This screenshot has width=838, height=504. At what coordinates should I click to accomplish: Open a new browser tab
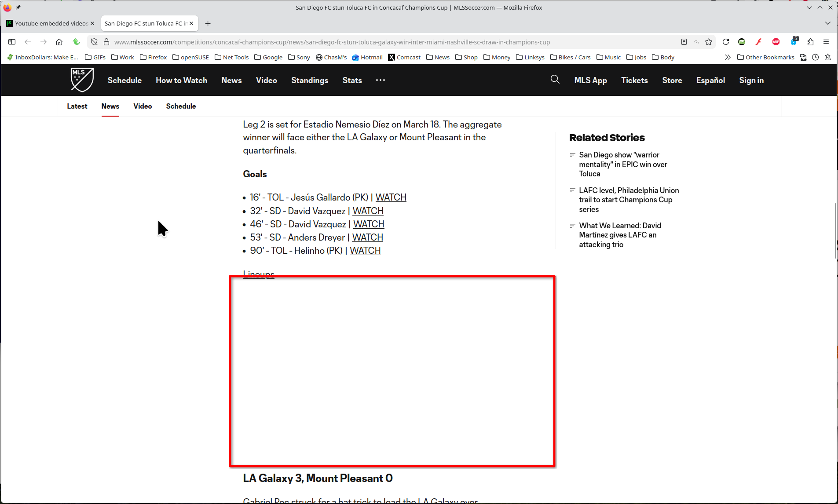208,24
